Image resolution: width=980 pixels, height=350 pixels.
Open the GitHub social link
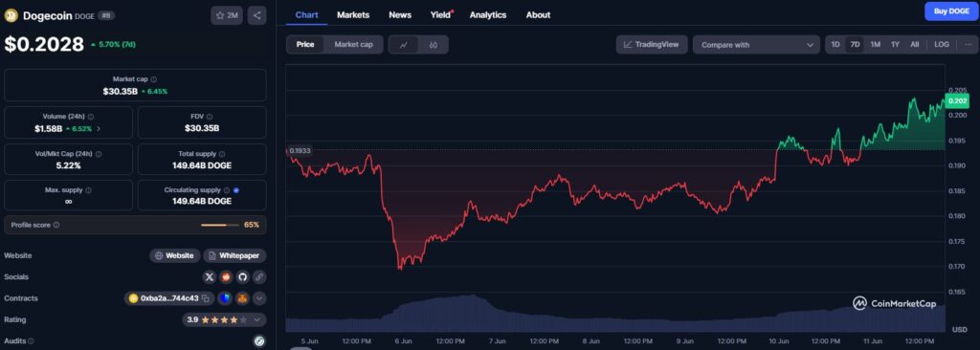[242, 277]
